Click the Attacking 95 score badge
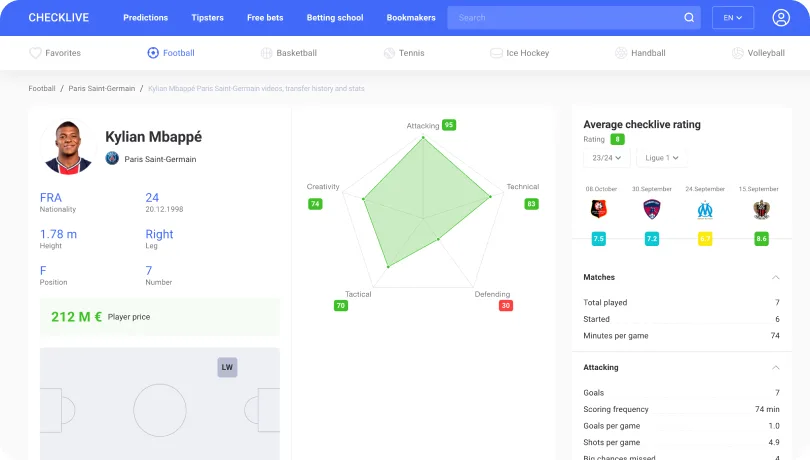The width and height of the screenshot is (810, 460). [x=449, y=125]
